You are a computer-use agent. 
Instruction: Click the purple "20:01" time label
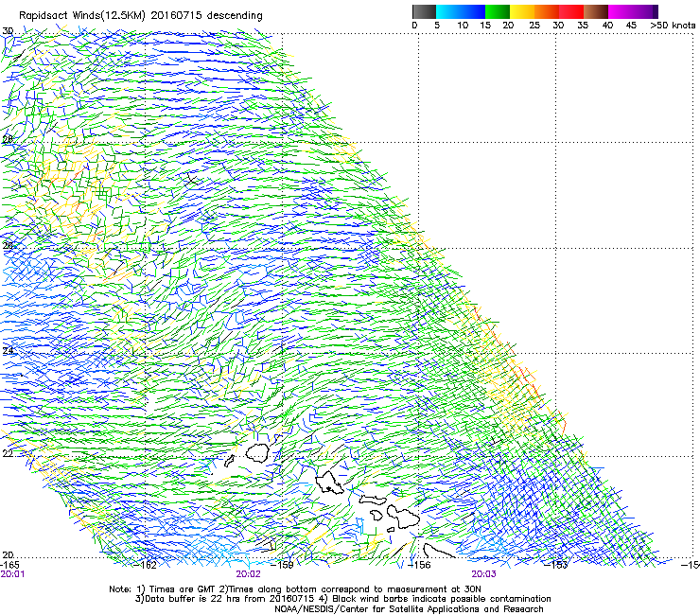click(x=12, y=574)
